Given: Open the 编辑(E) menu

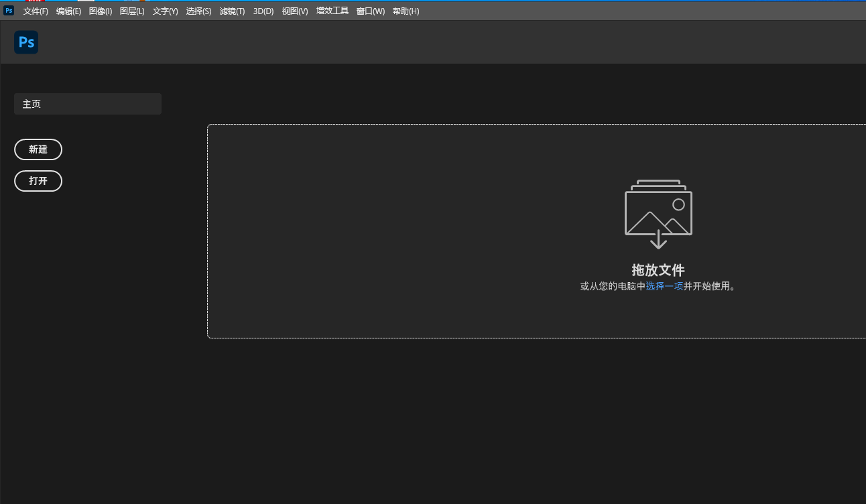Looking at the screenshot, I should (68, 11).
